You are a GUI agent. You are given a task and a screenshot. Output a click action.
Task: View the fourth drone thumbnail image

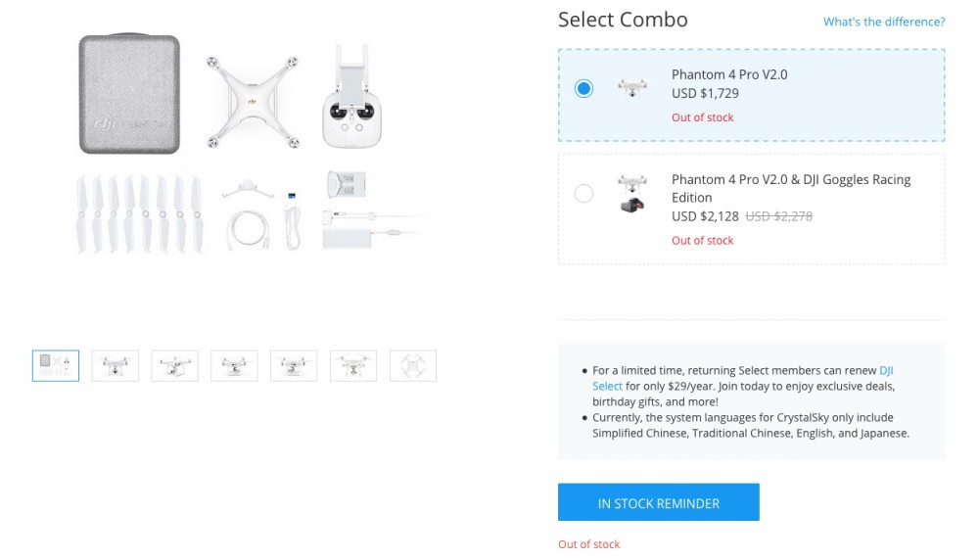coord(234,366)
